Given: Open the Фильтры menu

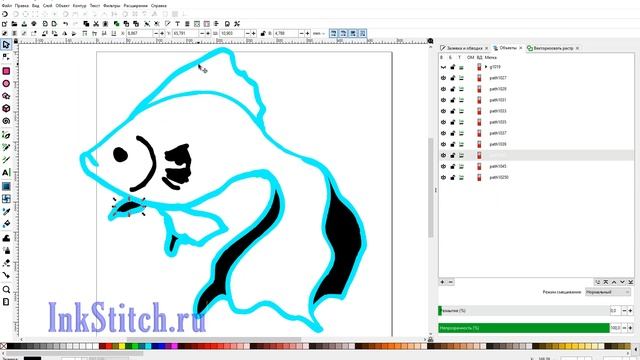Looking at the screenshot, I should (x=111, y=6).
